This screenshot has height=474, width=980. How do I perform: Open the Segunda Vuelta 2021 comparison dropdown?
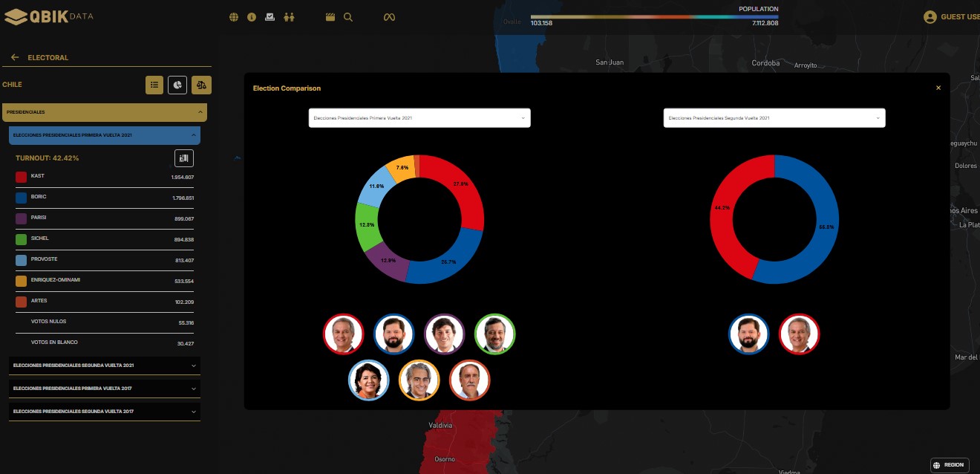point(774,118)
